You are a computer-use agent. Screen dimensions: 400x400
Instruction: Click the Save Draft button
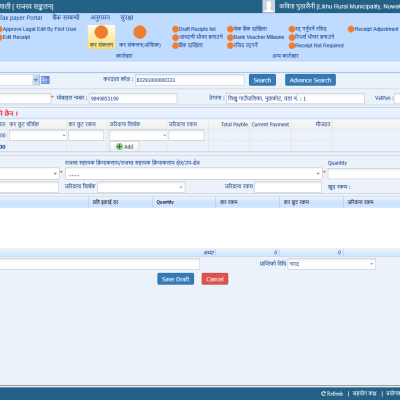pyautogui.click(x=176, y=279)
